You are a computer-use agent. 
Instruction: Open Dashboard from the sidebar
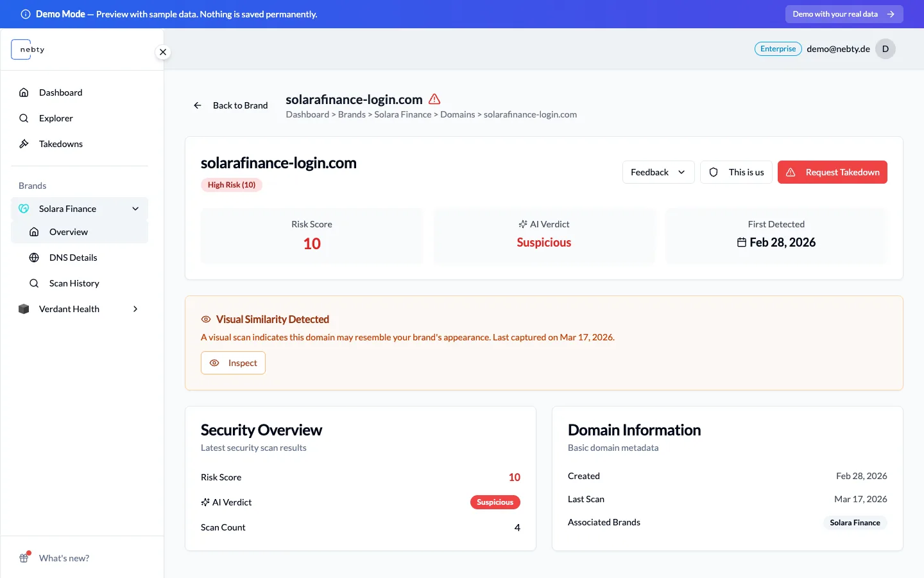point(80,92)
